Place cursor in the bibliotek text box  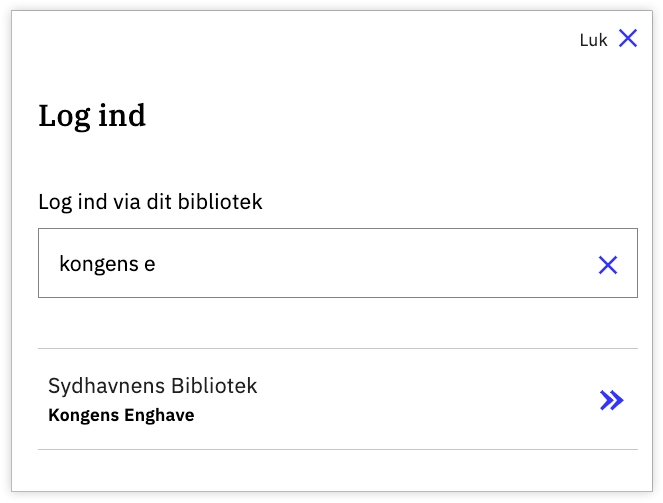point(320,264)
